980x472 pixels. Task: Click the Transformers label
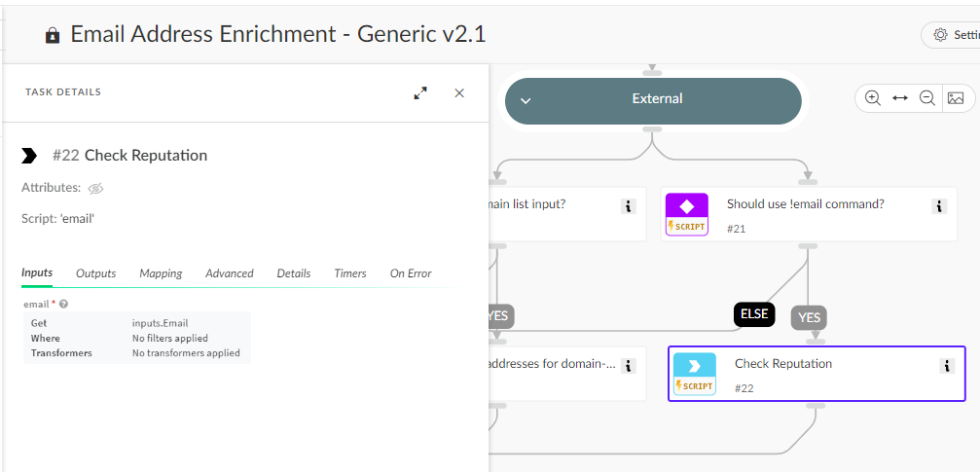[61, 353]
